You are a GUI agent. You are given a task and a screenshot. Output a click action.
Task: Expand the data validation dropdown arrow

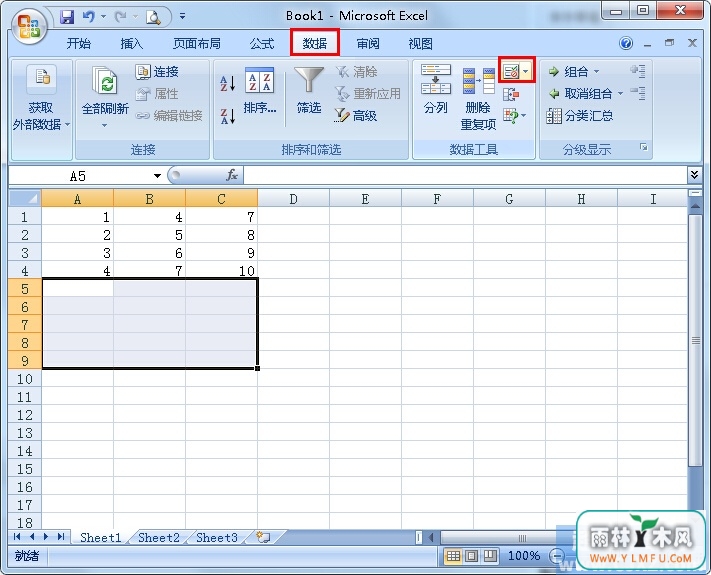pyautogui.click(x=526, y=71)
